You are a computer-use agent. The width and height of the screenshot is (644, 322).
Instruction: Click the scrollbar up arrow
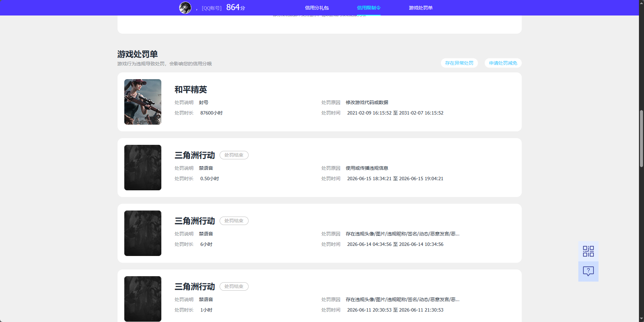pos(641,3)
